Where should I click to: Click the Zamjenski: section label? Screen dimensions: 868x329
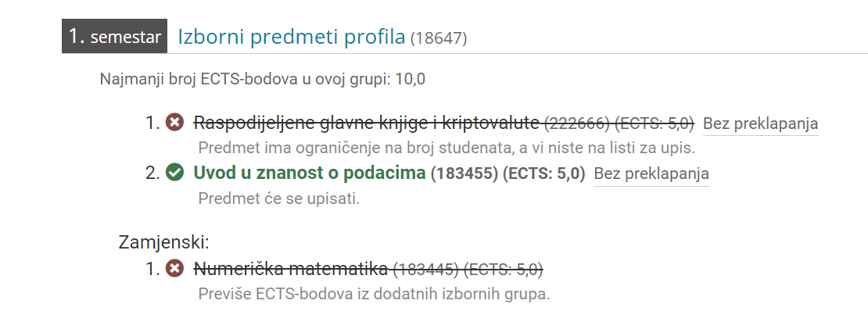coord(164,242)
